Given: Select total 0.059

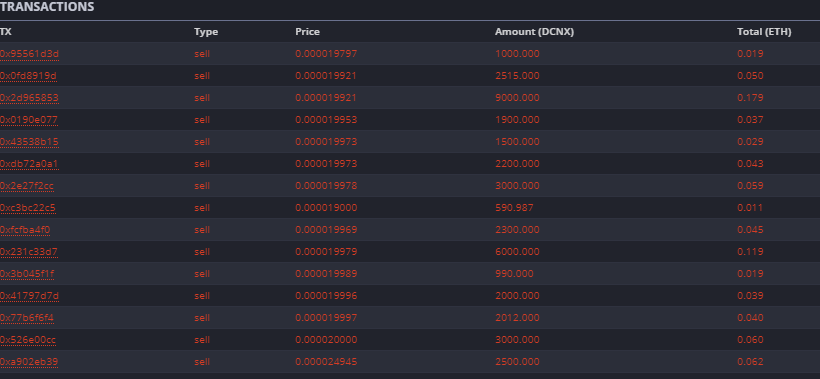Looking at the screenshot, I should point(750,186).
